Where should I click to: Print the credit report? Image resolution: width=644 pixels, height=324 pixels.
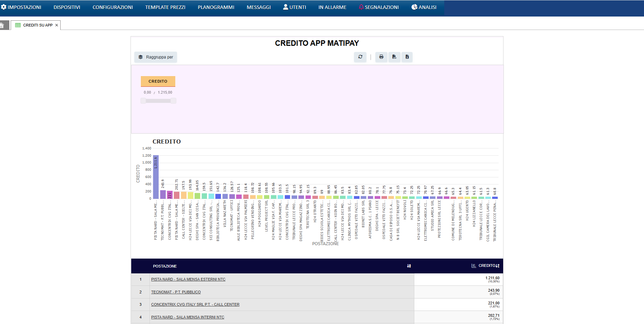click(381, 57)
